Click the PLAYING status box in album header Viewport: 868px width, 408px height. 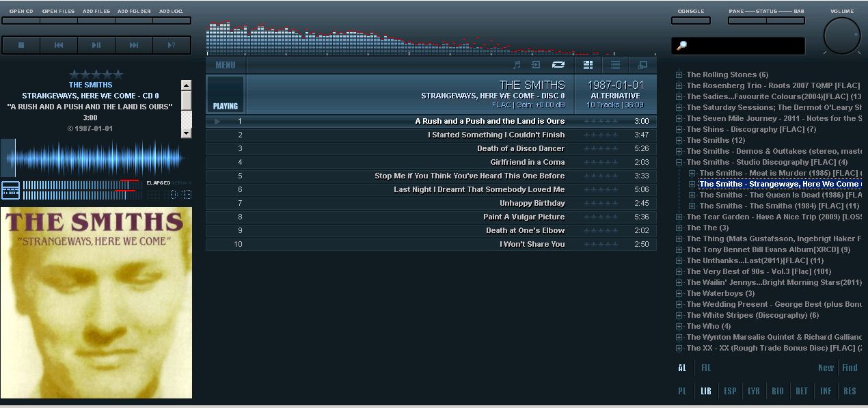[x=226, y=94]
